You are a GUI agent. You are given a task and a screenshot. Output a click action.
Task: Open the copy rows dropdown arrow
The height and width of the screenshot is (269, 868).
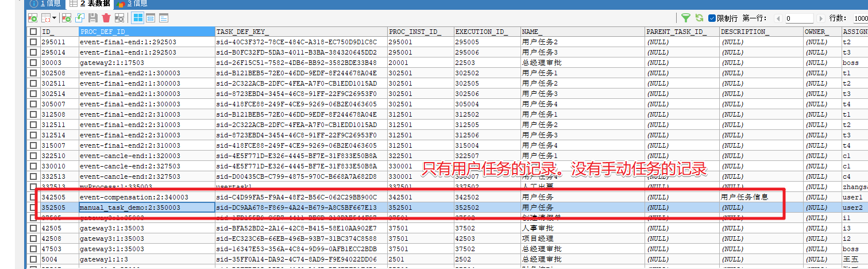tap(53, 18)
